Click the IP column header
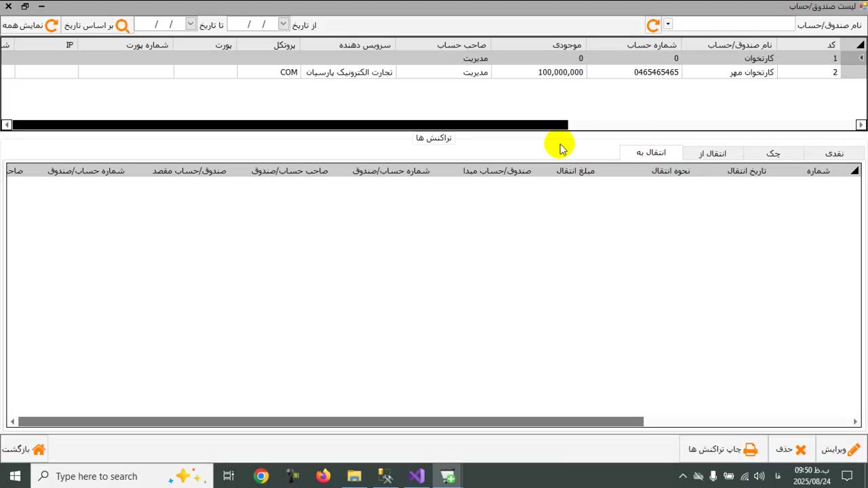868x488 pixels. click(46, 45)
